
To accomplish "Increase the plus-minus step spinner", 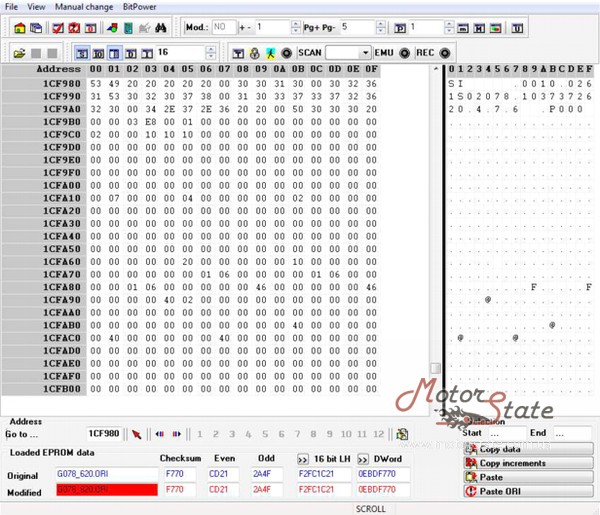I will 296,24.
